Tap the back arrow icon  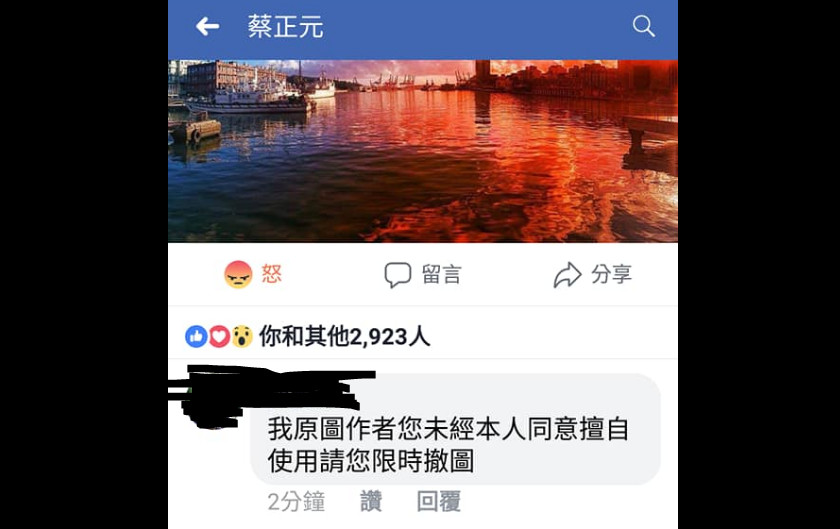click(x=207, y=26)
